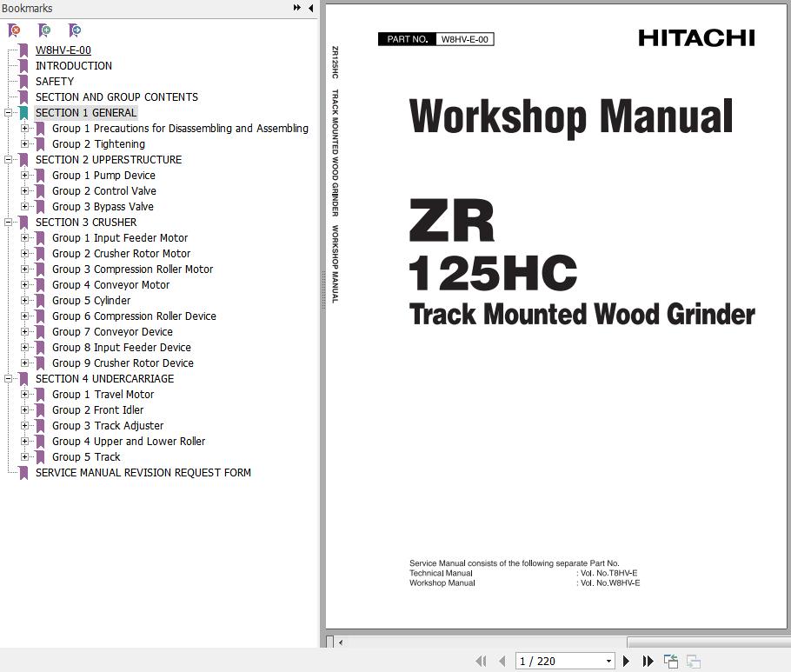
Task: Click the greyed next view icon
Action: (694, 661)
